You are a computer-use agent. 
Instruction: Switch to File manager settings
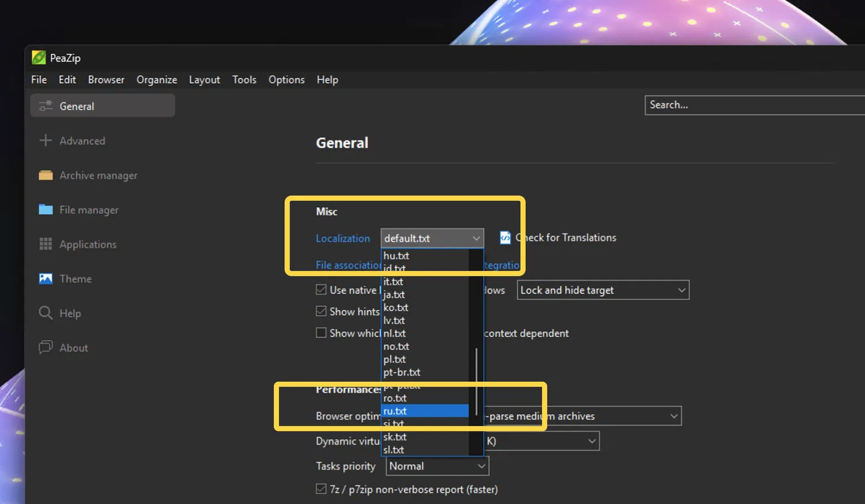tap(89, 210)
